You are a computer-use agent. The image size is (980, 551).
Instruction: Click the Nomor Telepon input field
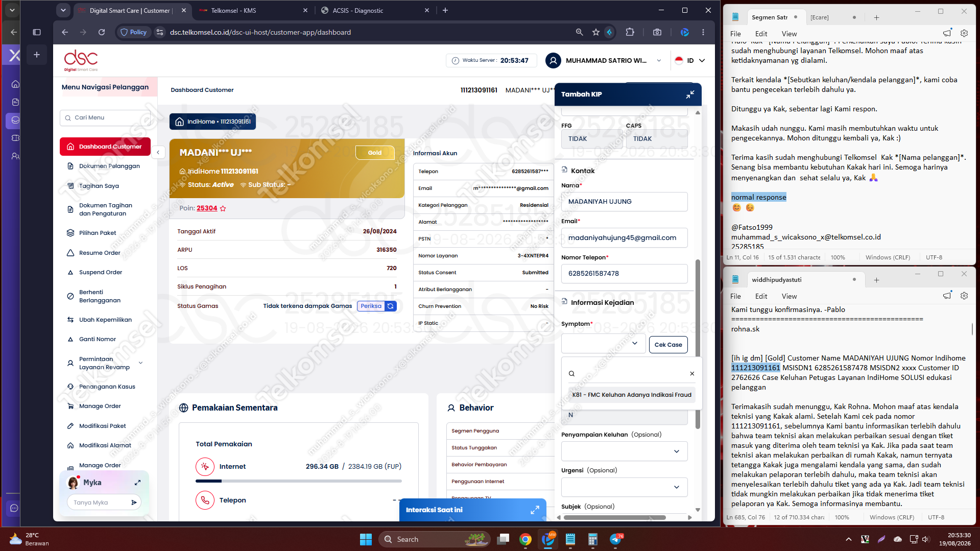click(624, 274)
